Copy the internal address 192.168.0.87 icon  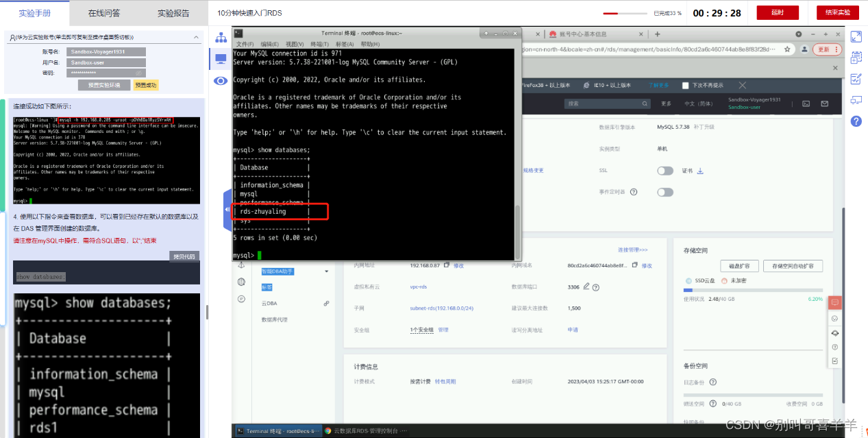click(x=447, y=265)
